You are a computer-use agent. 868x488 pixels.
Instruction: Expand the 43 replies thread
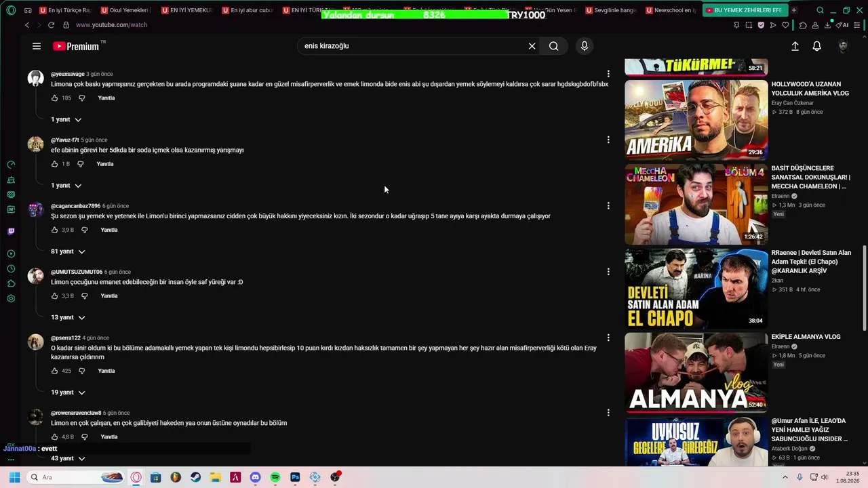(68, 458)
